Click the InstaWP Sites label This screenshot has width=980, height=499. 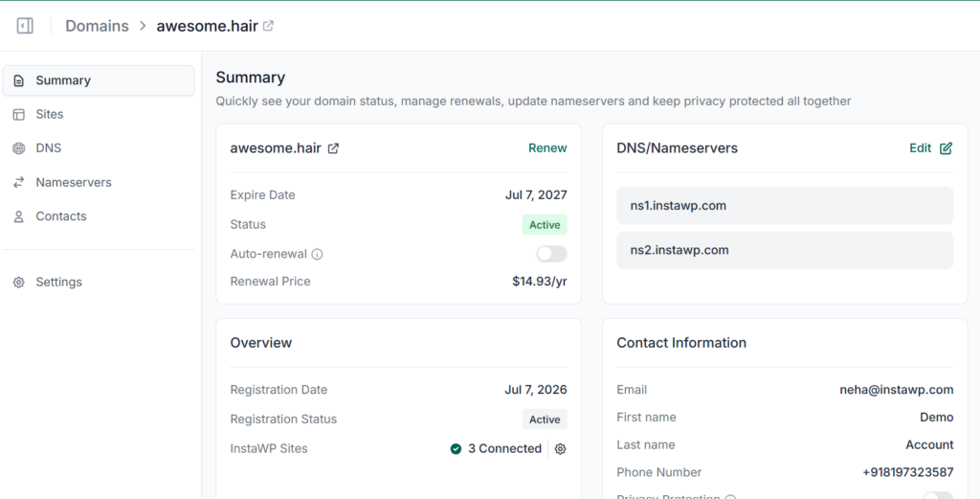click(269, 449)
